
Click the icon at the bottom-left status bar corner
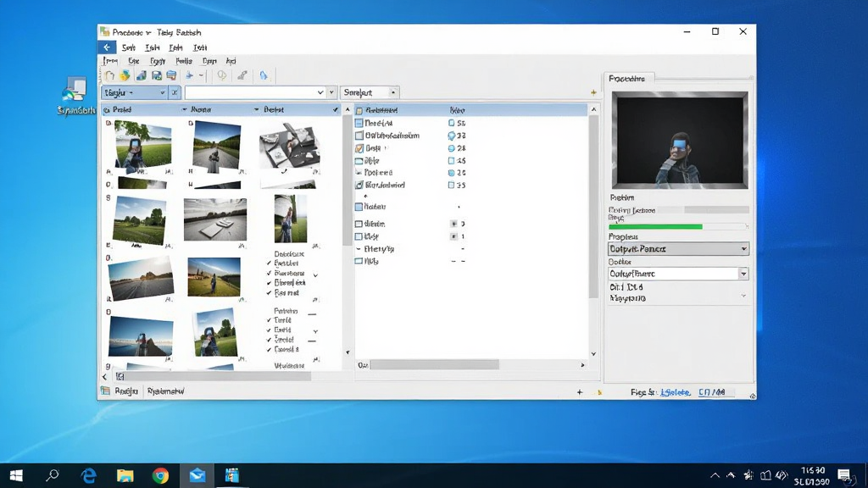coord(105,391)
